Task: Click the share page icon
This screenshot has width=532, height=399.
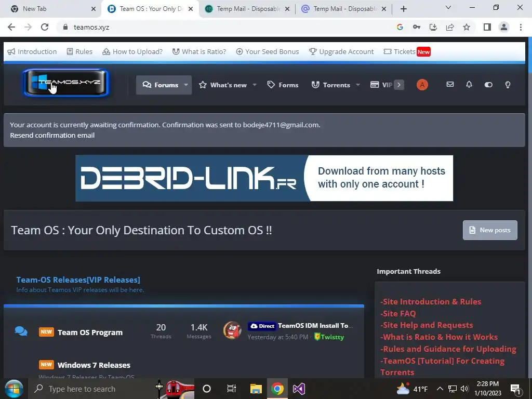Action: (x=450, y=27)
